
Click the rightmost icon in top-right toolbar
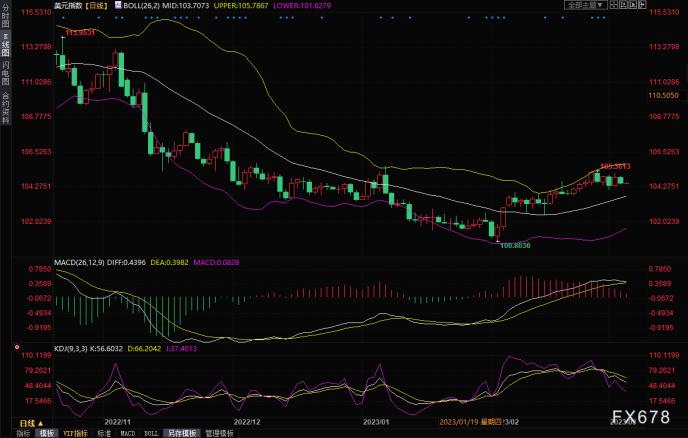[643, 6]
